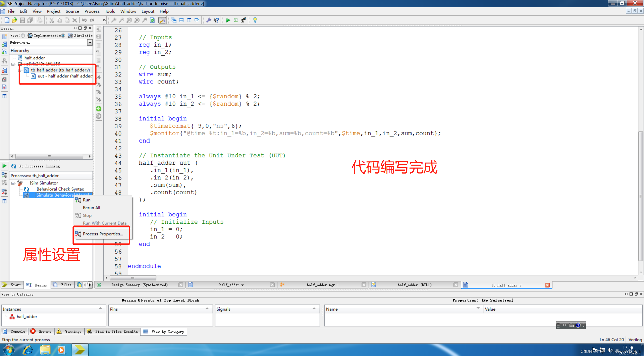
Task: Click the tile windows horizontally icon
Action: tap(182, 20)
